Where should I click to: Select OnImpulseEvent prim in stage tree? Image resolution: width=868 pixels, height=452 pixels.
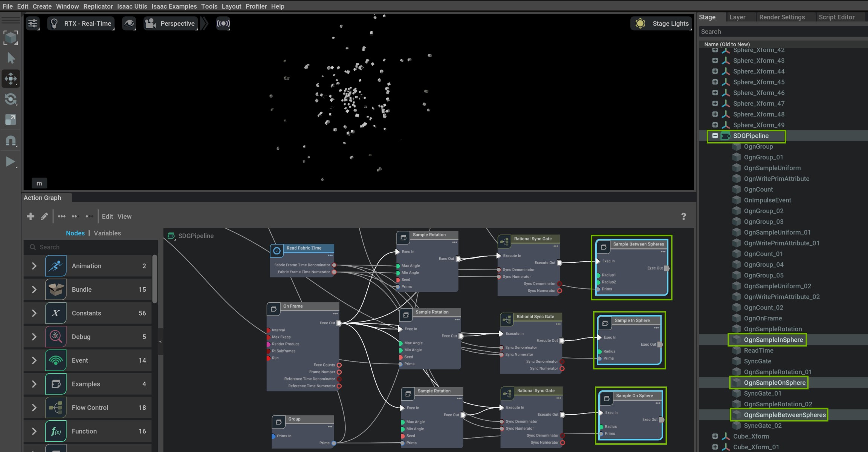pyautogui.click(x=767, y=200)
